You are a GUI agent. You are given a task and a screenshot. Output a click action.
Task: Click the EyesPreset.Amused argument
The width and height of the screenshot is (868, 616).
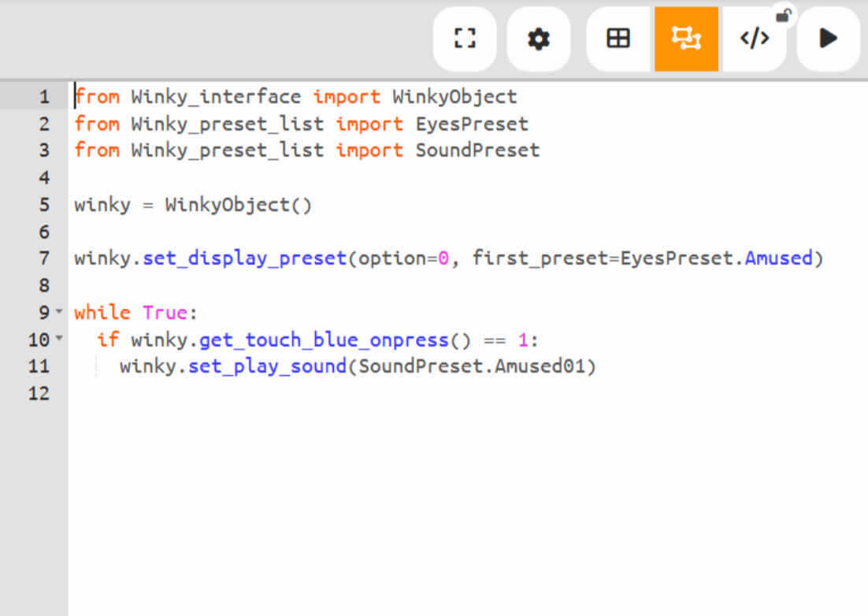coord(716,258)
